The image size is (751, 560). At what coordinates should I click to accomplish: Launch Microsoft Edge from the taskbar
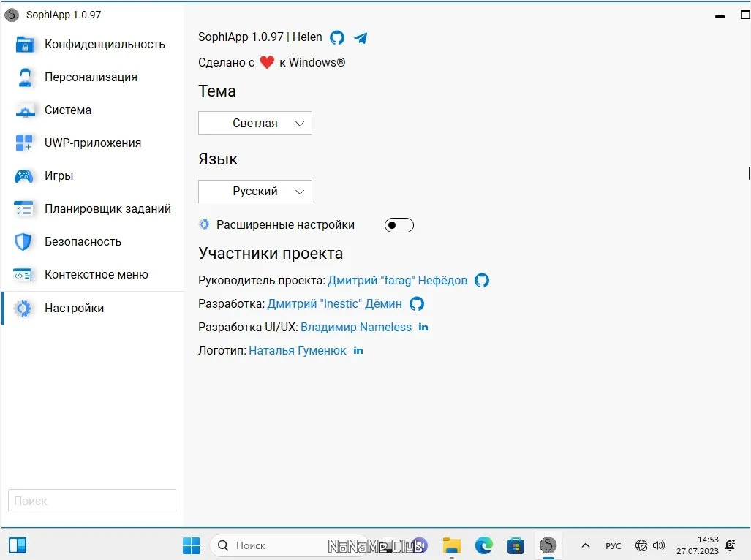coord(484,545)
